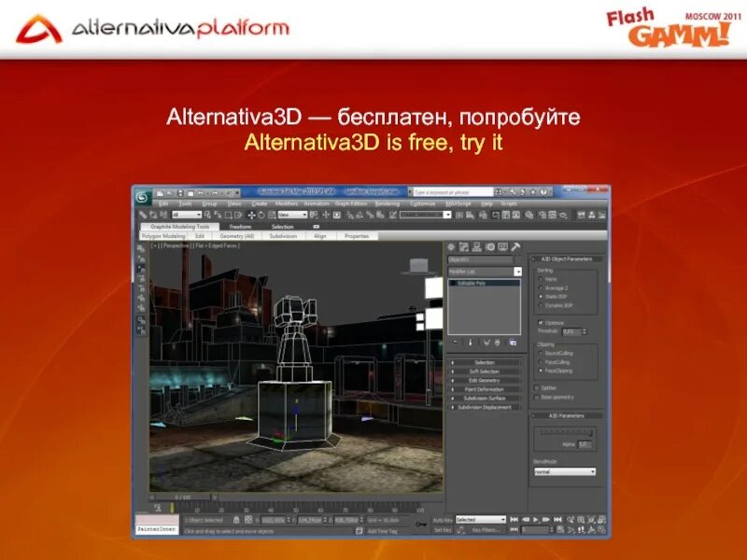The image size is (747, 560).
Task: Click the alpha slider in A3D Parameters
Action: click(566, 432)
